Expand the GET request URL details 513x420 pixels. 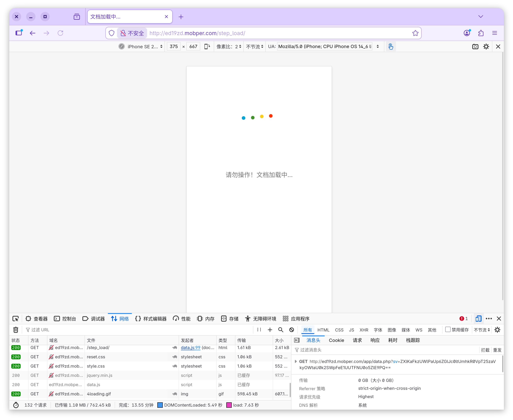click(x=296, y=362)
